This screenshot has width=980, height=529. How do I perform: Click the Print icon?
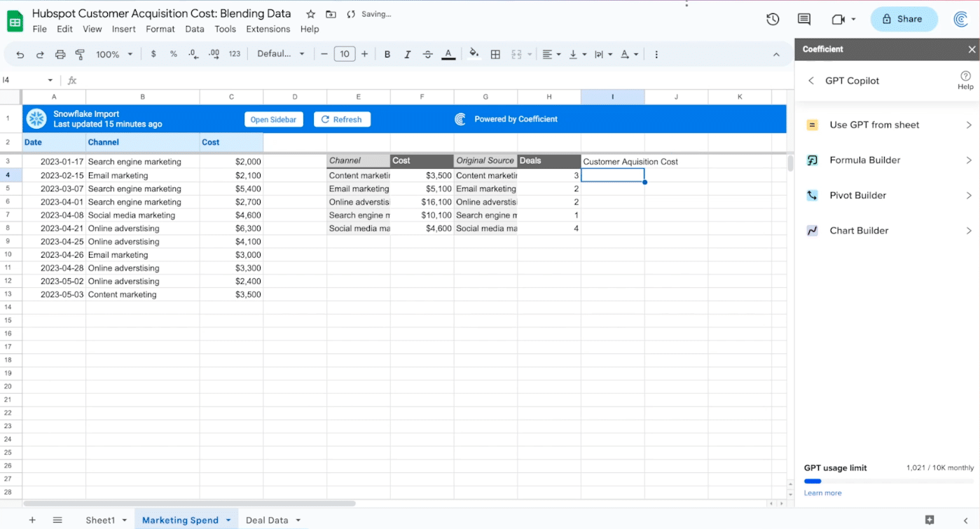point(60,54)
